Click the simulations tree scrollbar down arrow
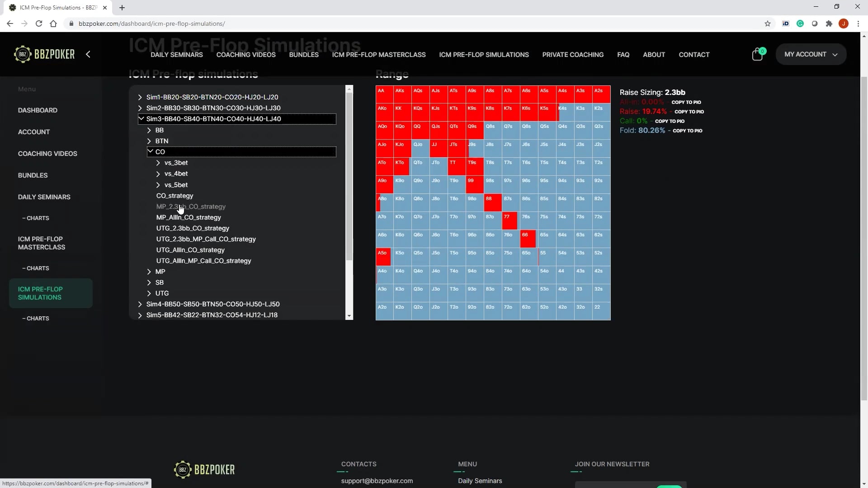This screenshot has height=488, width=868. [x=349, y=316]
